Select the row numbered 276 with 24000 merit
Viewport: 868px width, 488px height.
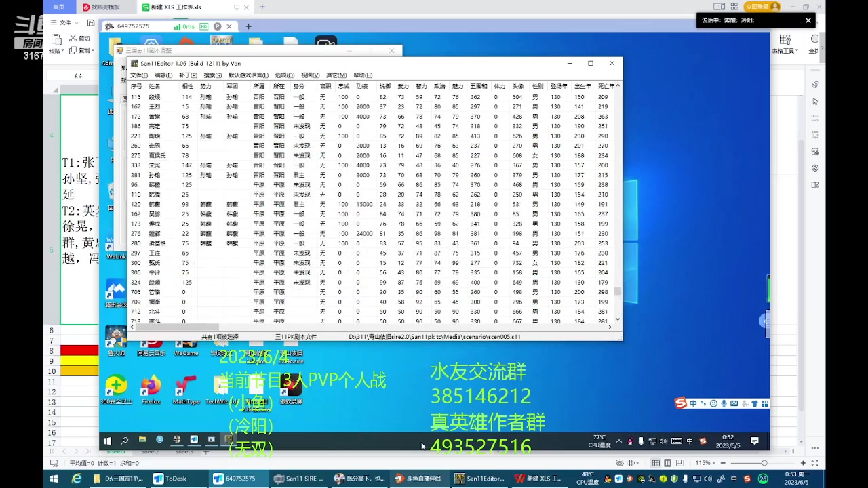pos(372,233)
